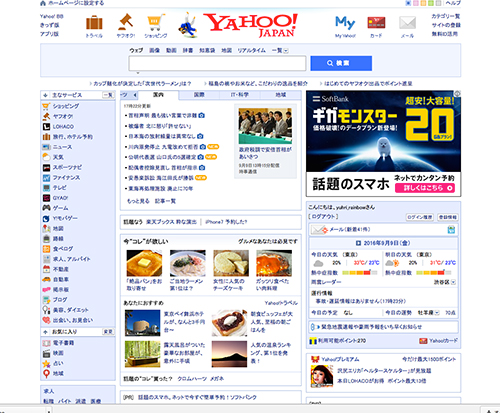This screenshot has width=500, height=413.
Task: Select the リアルタイム search category
Action: click(x=251, y=50)
